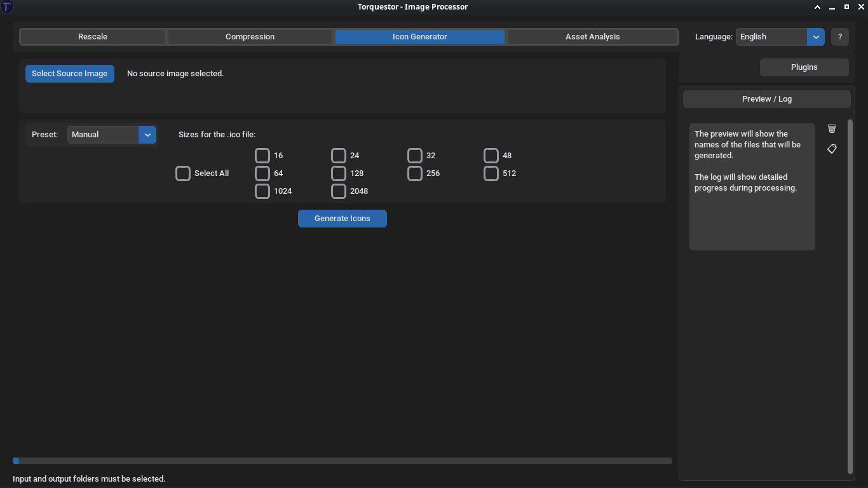Check the 1024 size option

tap(262, 191)
